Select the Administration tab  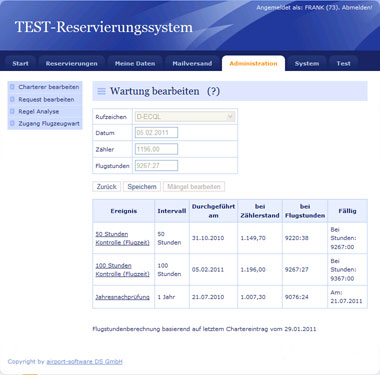pyautogui.click(x=253, y=63)
